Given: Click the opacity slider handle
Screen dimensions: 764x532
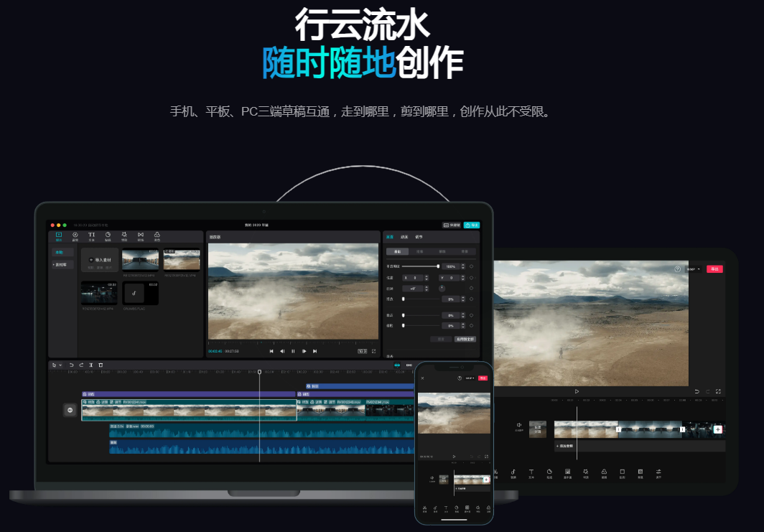Looking at the screenshot, I should pos(438,266).
